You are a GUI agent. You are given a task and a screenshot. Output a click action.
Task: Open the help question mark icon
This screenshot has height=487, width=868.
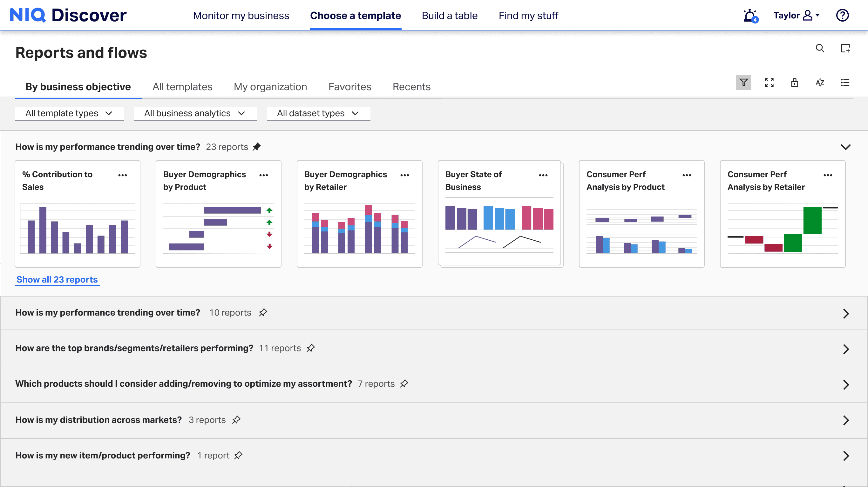click(842, 16)
